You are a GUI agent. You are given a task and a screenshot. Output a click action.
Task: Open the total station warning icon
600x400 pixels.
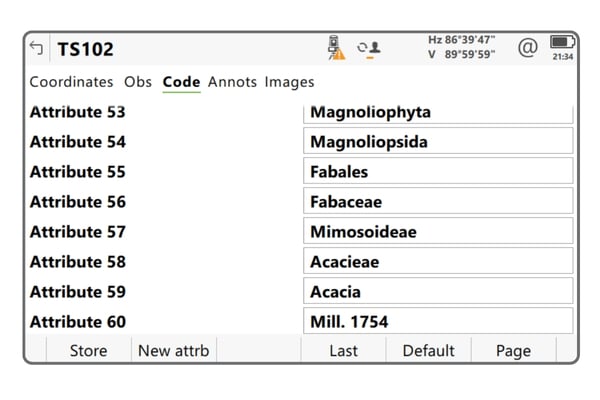336,48
